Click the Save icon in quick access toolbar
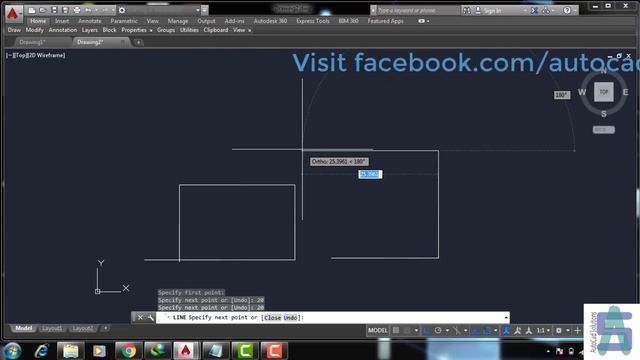The image size is (640, 360). pos(54,10)
